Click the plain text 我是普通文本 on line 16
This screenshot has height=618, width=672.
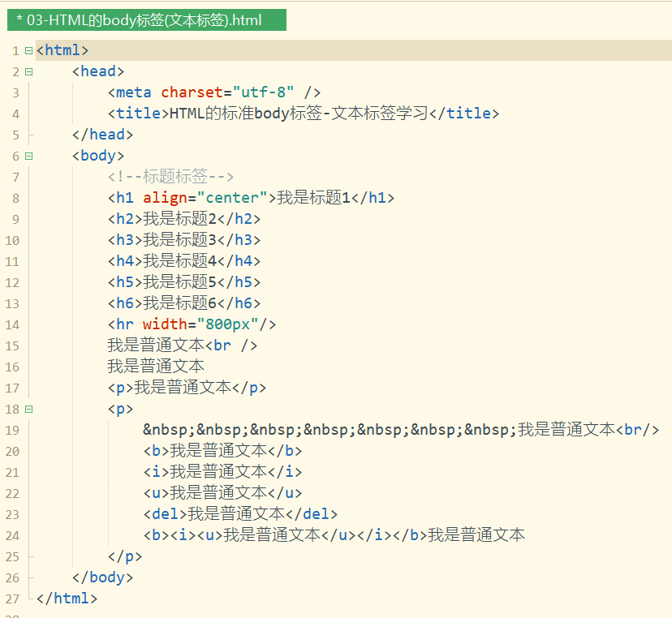[156, 366]
